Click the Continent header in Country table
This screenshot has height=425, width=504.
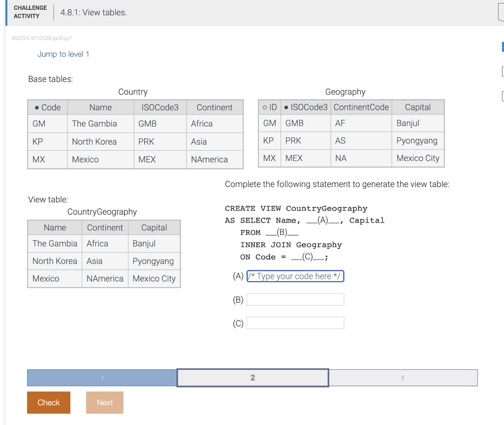click(x=215, y=107)
